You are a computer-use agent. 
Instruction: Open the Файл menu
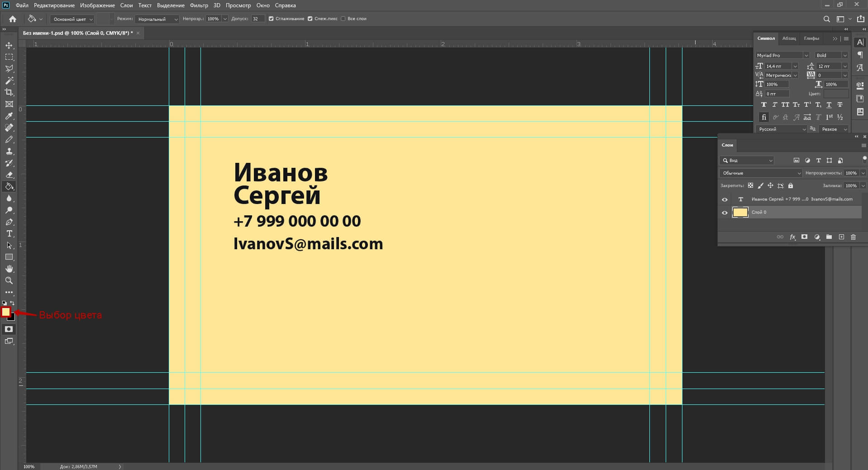coord(22,5)
